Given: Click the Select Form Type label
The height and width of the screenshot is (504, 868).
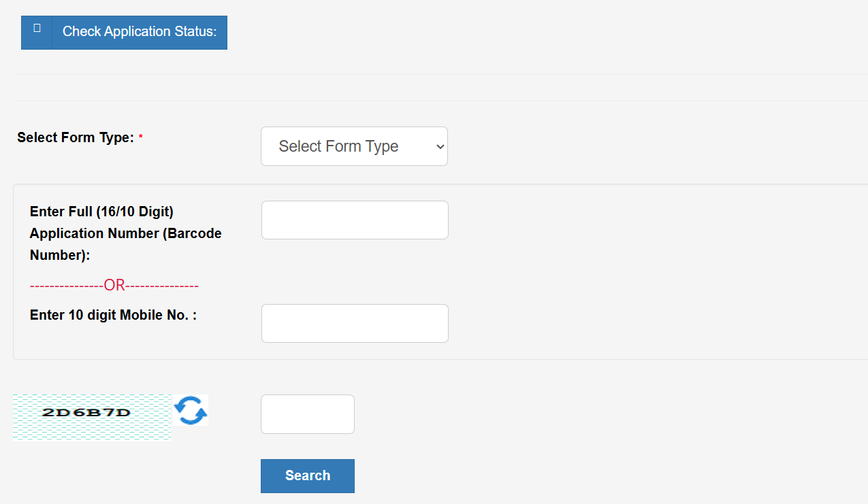Looking at the screenshot, I should pos(76,137).
